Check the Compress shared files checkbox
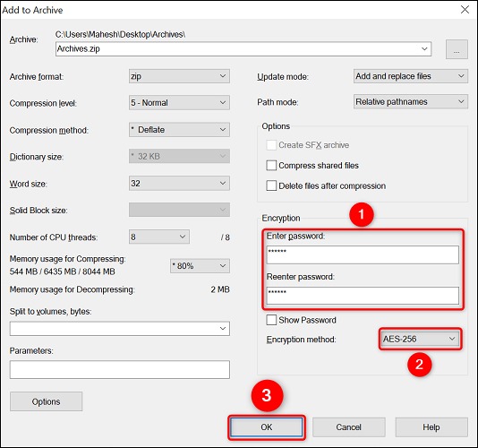478x448 pixels. 271,166
